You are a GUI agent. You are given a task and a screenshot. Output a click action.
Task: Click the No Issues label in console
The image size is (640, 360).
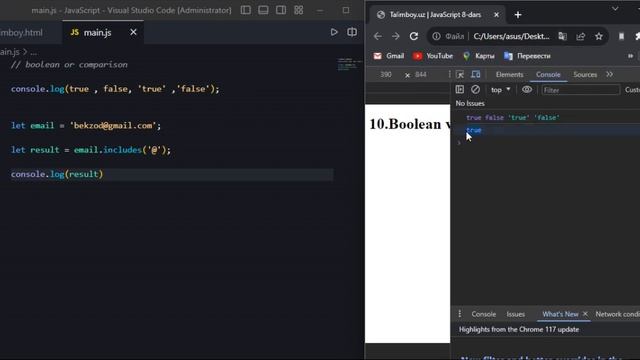470,103
